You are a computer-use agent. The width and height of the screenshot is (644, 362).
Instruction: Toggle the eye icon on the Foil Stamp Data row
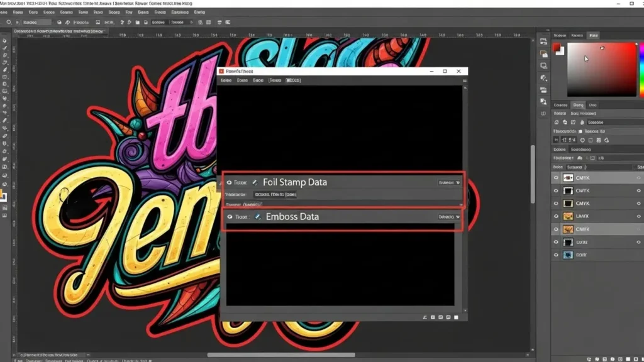tap(229, 182)
